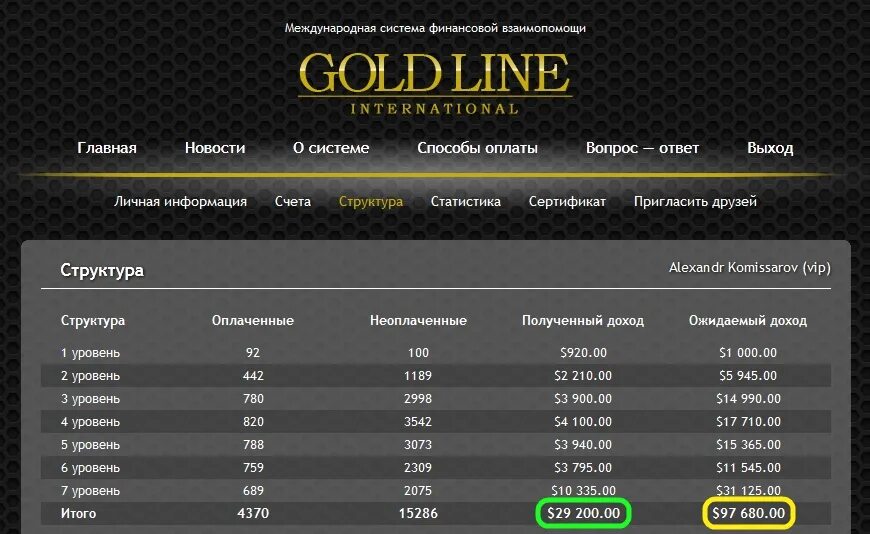Viewport: 870px width, 534px height.
Task: Click the yellow-circled $97 680.00 total
Action: click(x=748, y=513)
